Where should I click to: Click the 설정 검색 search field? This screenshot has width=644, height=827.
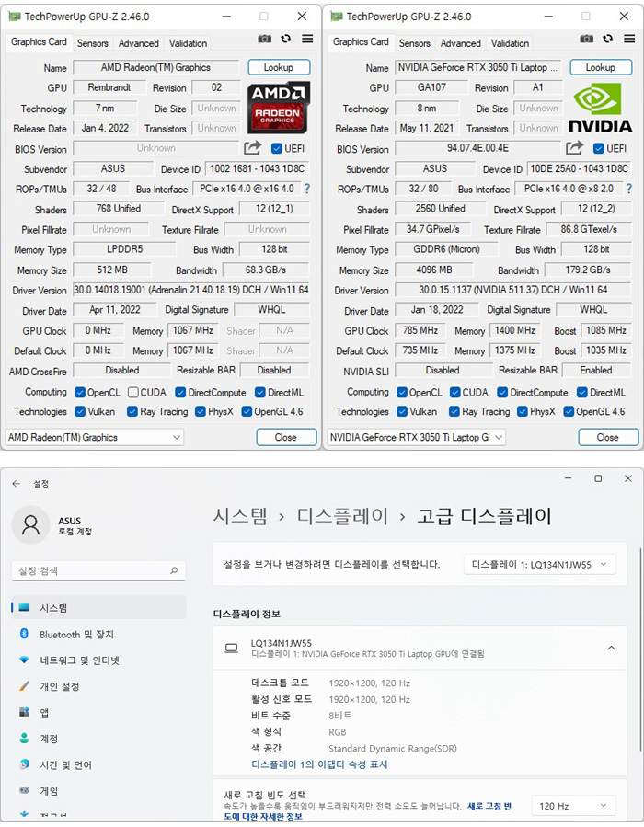[98, 570]
